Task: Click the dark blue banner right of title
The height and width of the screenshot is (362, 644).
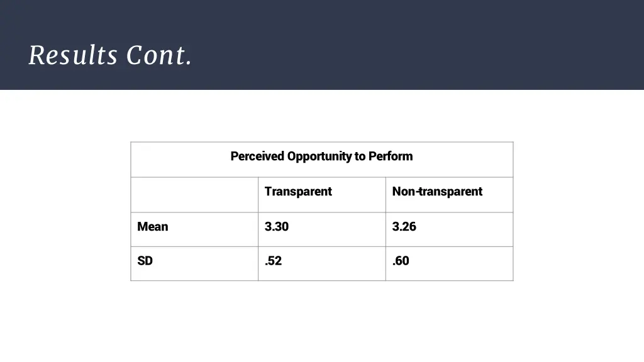Action: (x=418, y=45)
